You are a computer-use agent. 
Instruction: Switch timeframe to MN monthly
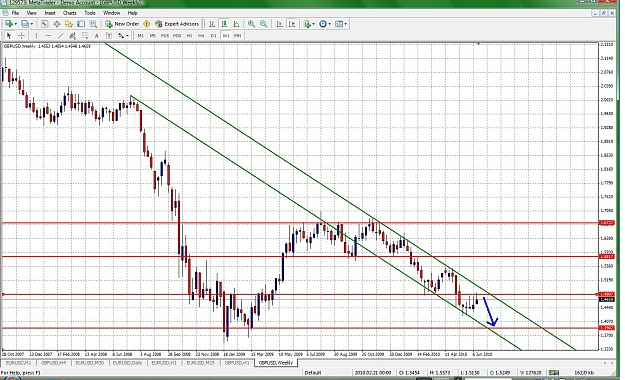tap(238, 36)
